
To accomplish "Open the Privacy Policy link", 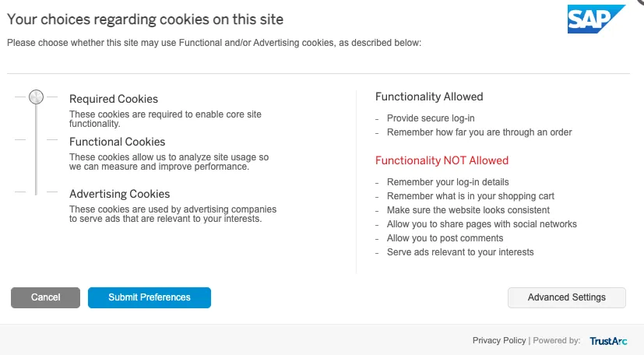I will 499,340.
